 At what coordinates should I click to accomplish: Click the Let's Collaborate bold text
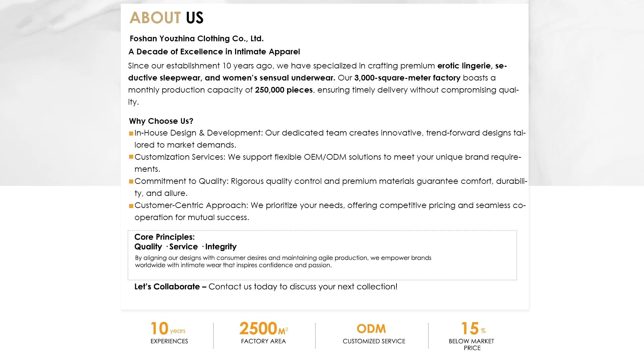170,287
